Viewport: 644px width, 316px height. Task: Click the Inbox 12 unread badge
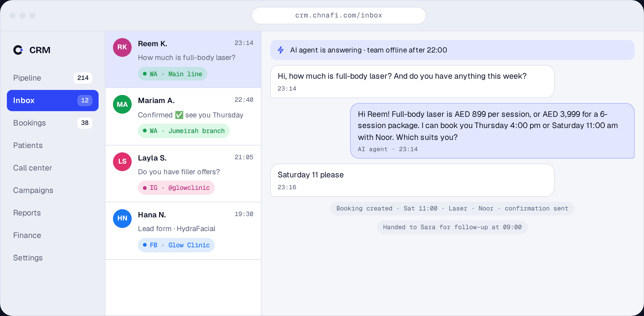pyautogui.click(x=85, y=101)
